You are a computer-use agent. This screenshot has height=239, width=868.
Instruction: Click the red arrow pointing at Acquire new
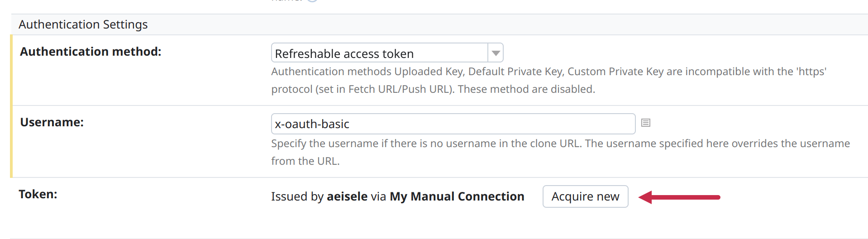(679, 197)
